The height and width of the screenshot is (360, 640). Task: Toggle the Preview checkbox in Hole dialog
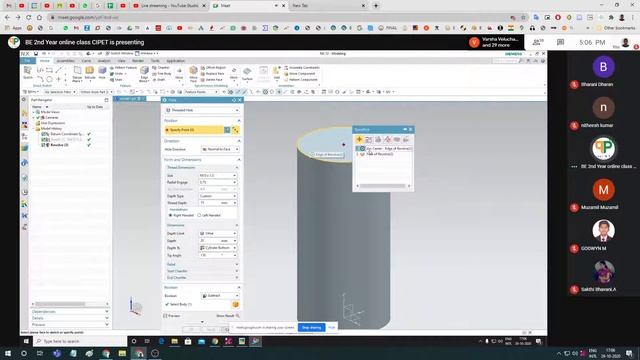click(x=165, y=316)
